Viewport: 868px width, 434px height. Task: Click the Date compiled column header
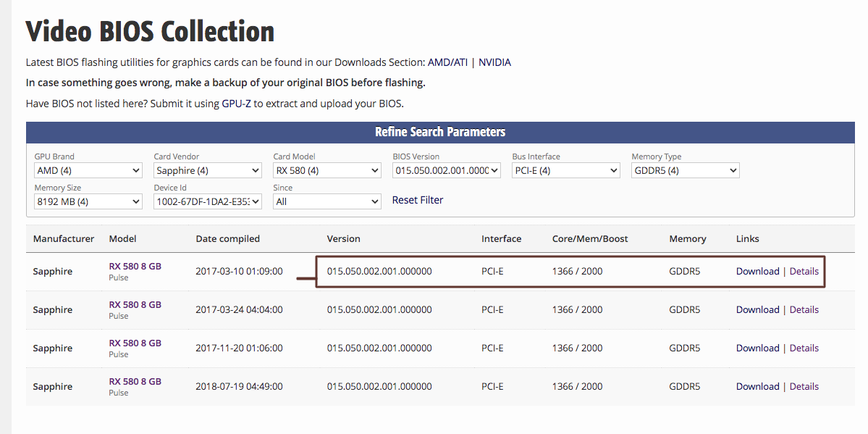coord(227,239)
